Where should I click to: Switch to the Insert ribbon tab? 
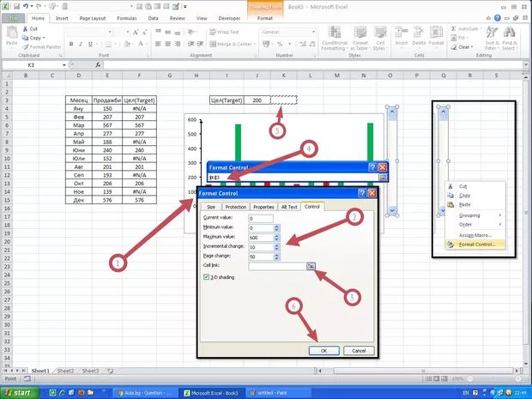62,18
